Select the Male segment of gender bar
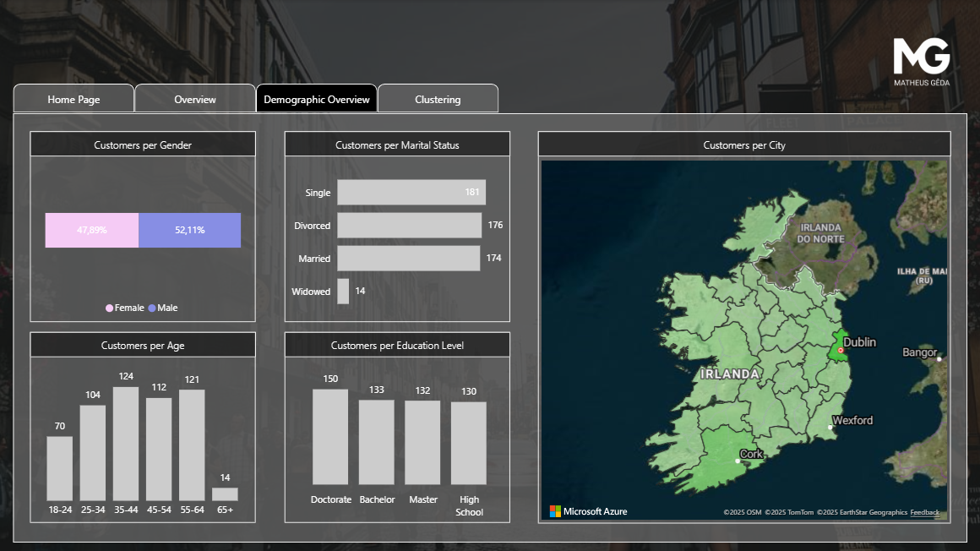 tap(189, 230)
